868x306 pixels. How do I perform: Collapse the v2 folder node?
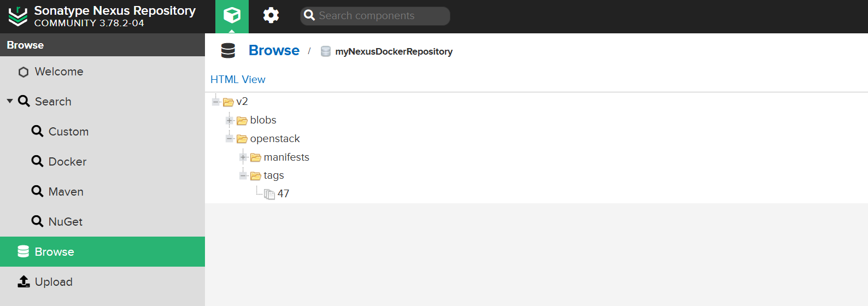(216, 102)
